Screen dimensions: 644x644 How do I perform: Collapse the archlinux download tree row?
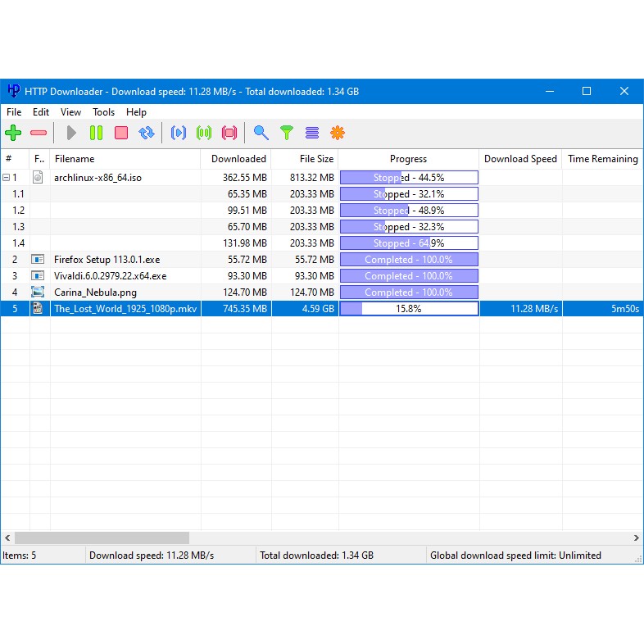[x=7, y=178]
